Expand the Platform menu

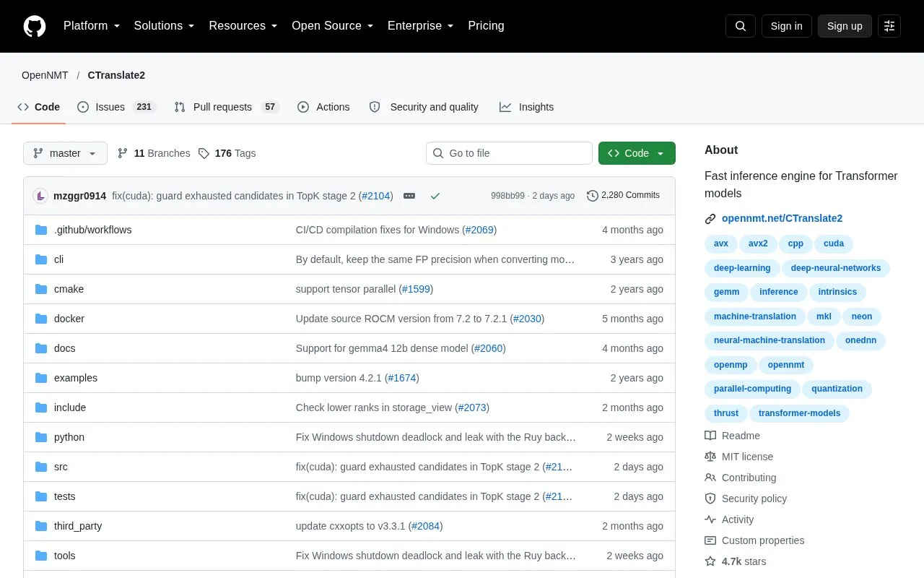click(x=92, y=26)
